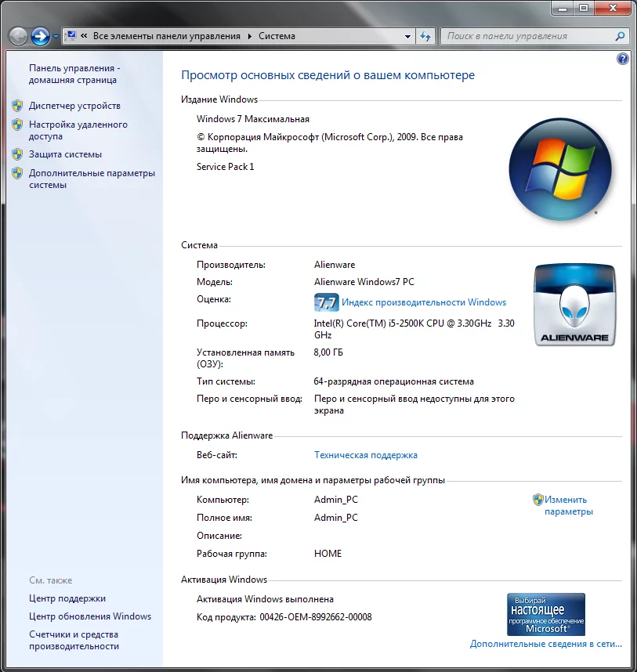This screenshot has height=672, width=637.
Task: Go back with the Back arrow button
Action: pyautogui.click(x=18, y=37)
